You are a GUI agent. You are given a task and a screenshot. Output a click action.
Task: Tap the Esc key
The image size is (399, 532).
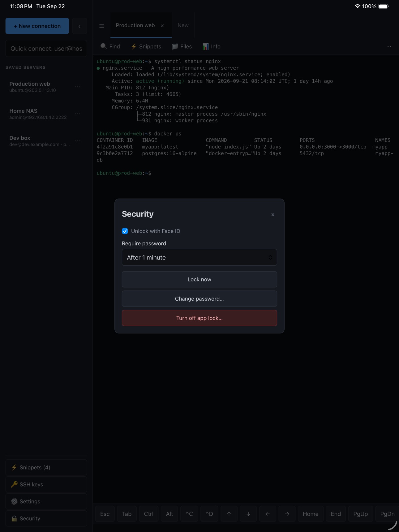[x=105, y=514]
